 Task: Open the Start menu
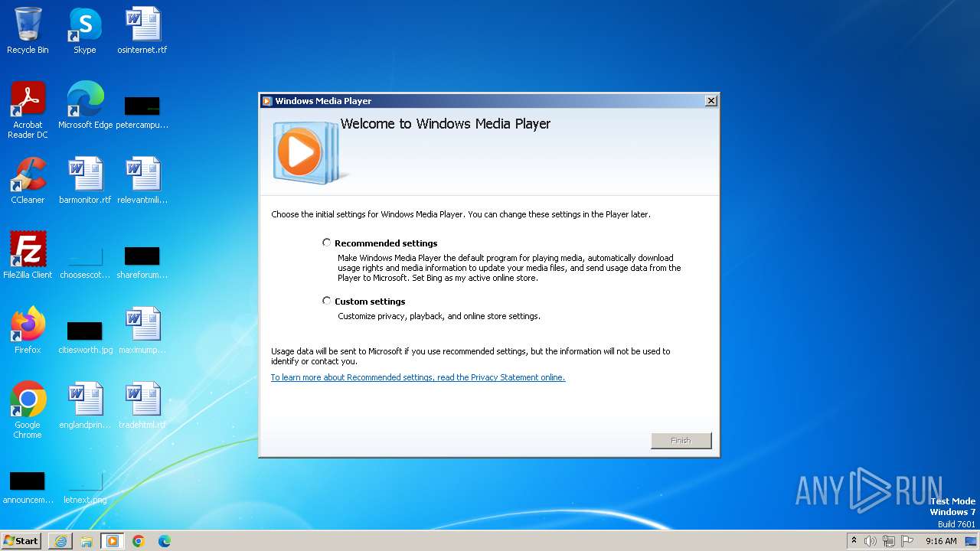tap(21, 541)
